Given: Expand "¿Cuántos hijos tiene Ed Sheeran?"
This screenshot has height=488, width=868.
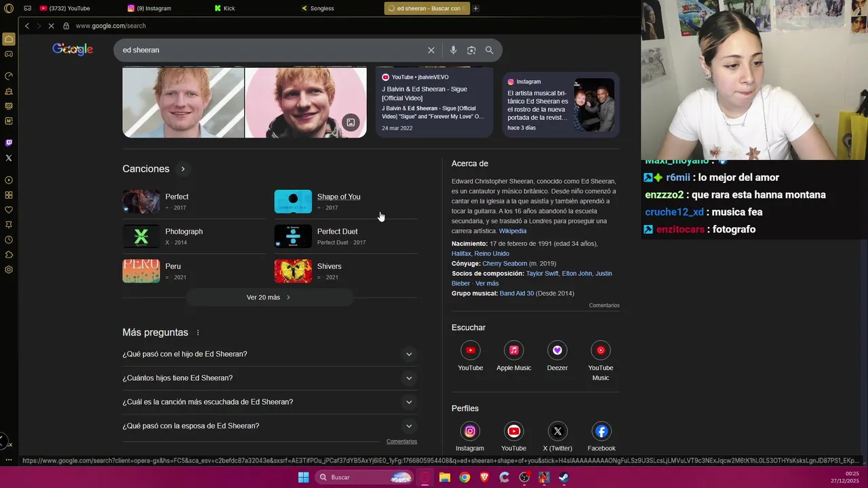Looking at the screenshot, I should coord(269,378).
